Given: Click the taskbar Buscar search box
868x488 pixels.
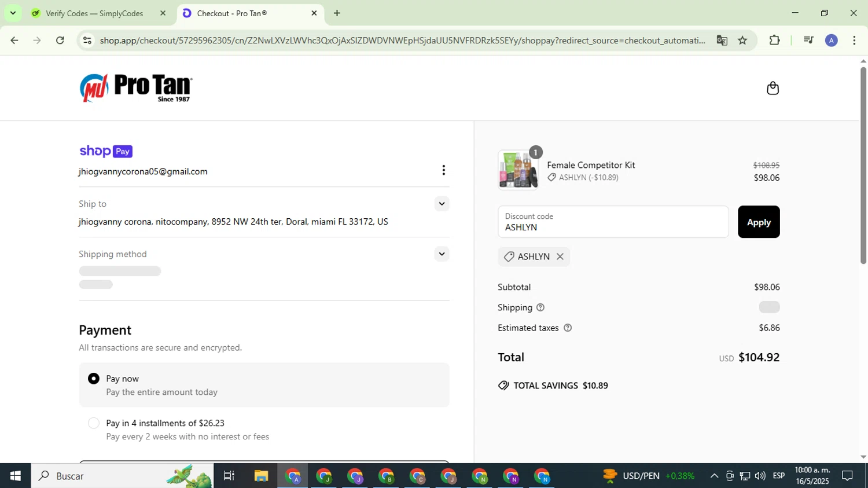Looking at the screenshot, I should (x=122, y=476).
